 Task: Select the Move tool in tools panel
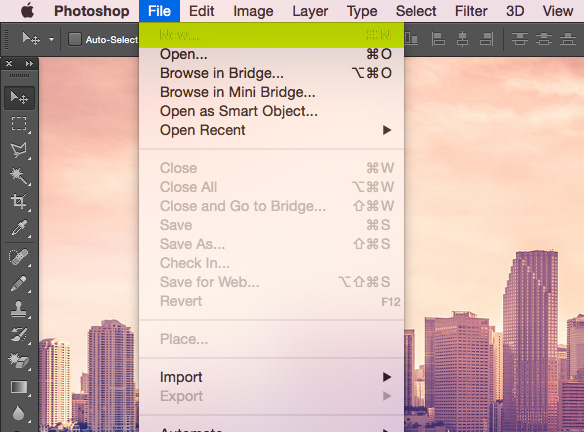[x=19, y=98]
